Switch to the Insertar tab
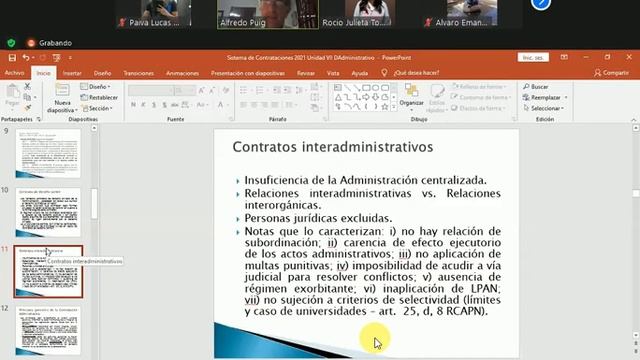Viewport: 640px width, 360px height. [x=72, y=73]
